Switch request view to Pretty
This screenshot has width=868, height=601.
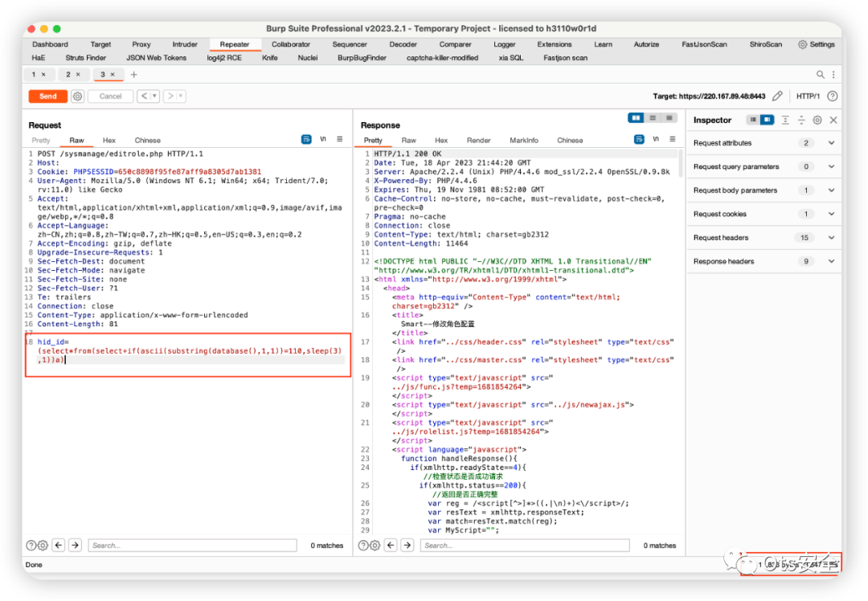pyautogui.click(x=41, y=141)
